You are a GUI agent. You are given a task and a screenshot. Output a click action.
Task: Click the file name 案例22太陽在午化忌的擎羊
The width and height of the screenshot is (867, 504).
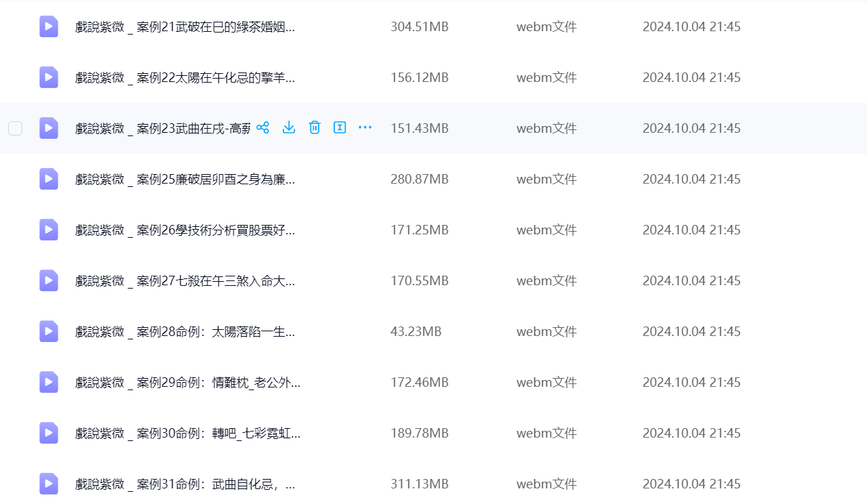(185, 78)
